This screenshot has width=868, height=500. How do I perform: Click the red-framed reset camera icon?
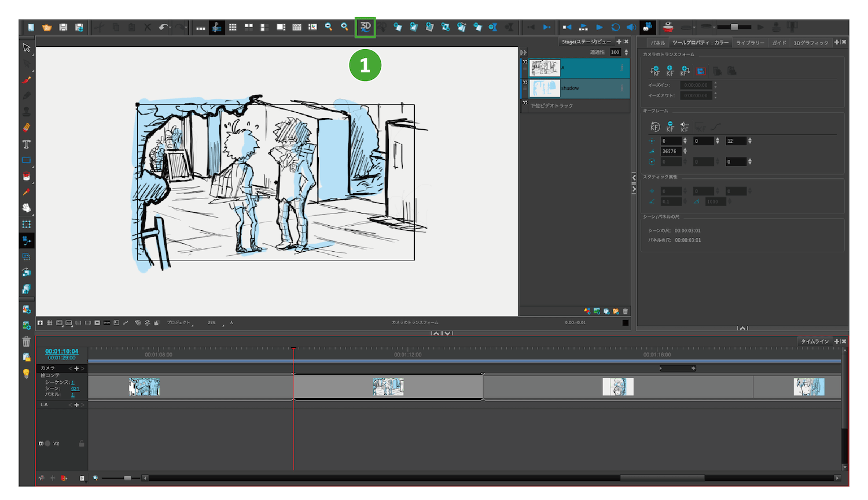700,71
